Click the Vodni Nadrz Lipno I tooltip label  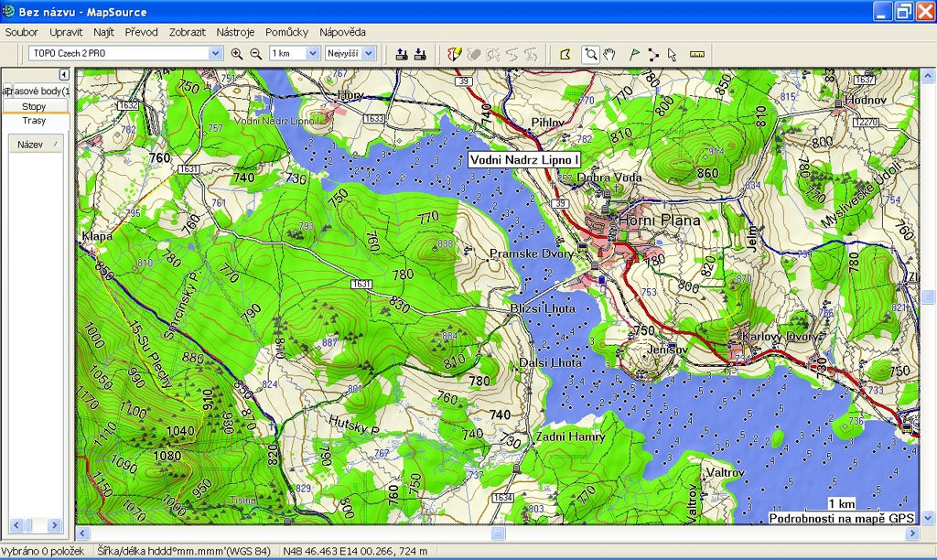524,159
